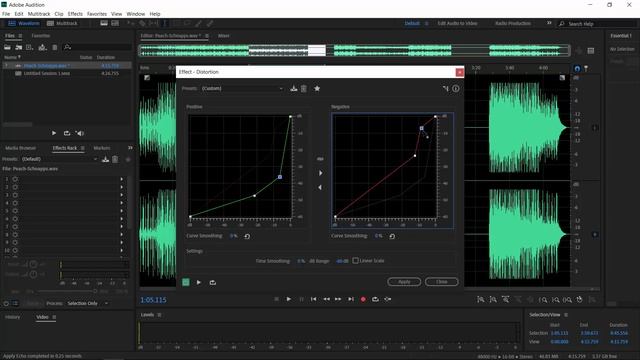The width and height of the screenshot is (640, 360).
Task: Click the main transport Play button
Action: click(289, 299)
